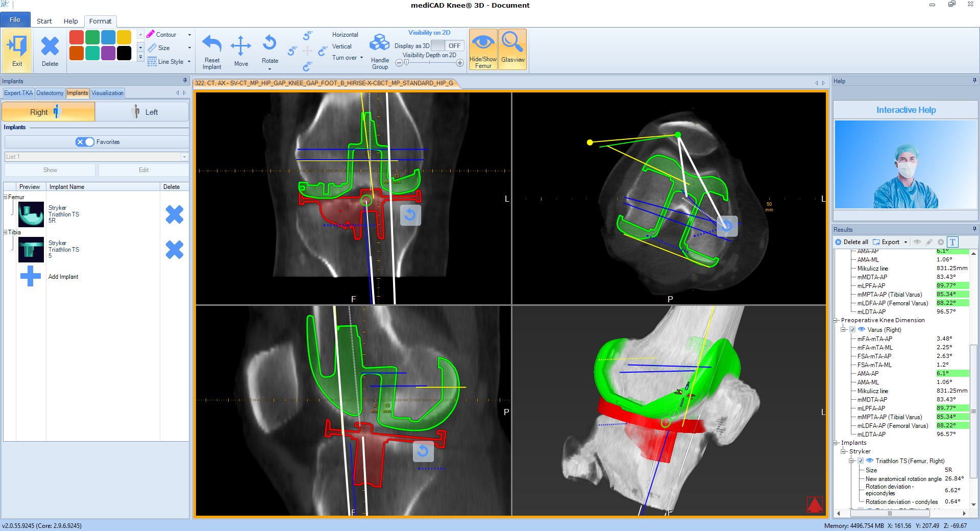This screenshot has height=531, width=980.
Task: Open the Start ribbon tab
Action: 44,21
